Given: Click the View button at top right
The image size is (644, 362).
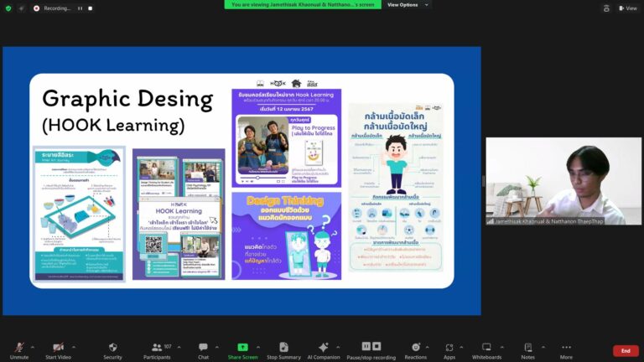Looking at the screenshot, I should 628,8.
